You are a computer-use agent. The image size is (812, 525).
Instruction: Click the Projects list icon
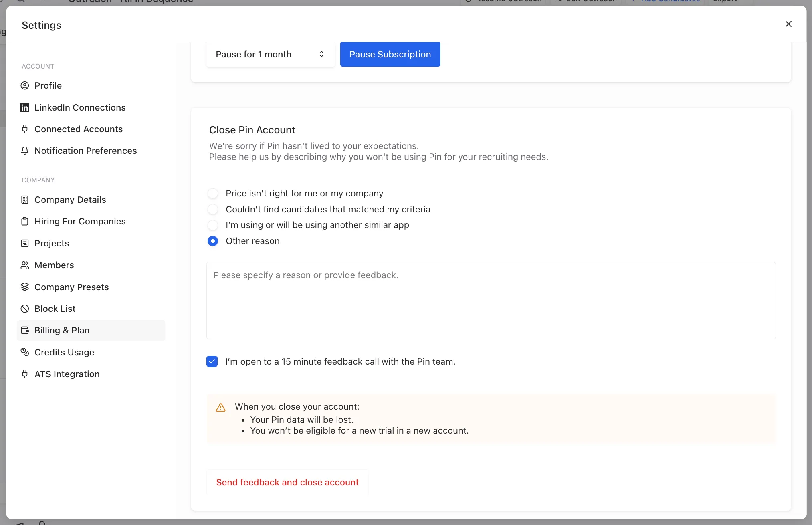click(25, 243)
